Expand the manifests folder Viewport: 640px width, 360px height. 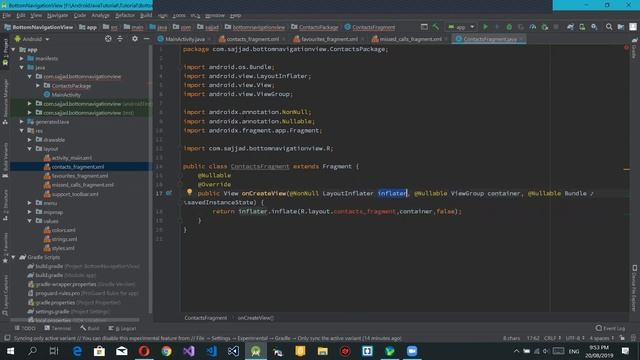[x=22, y=58]
